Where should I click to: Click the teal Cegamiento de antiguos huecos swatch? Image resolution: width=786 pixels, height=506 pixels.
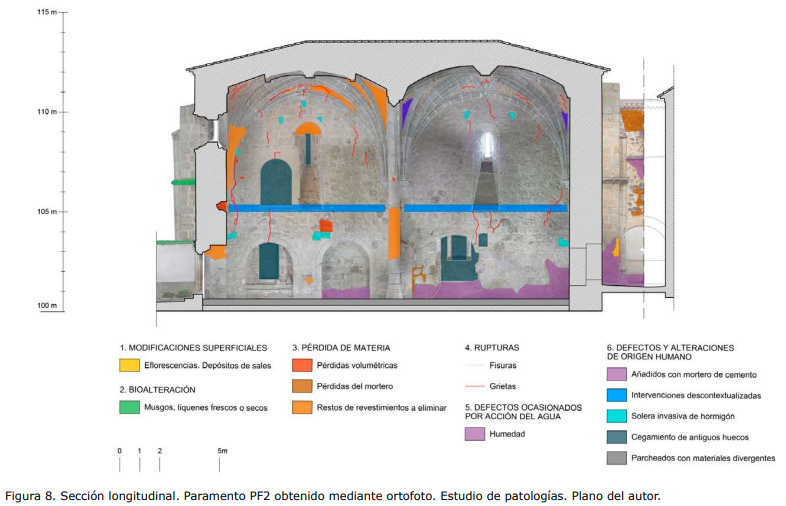pos(617,437)
